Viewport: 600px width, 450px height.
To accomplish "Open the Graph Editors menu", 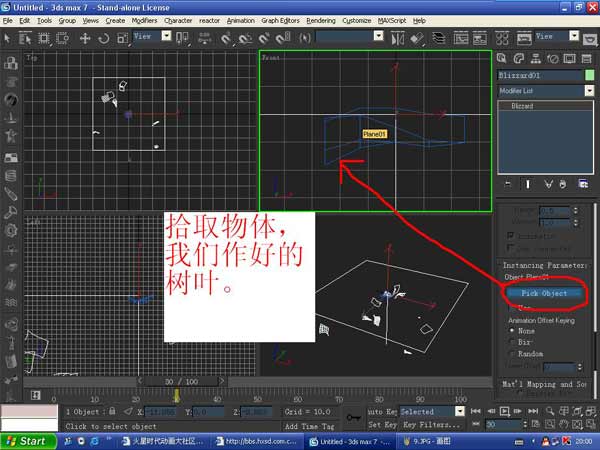I will coord(280,21).
